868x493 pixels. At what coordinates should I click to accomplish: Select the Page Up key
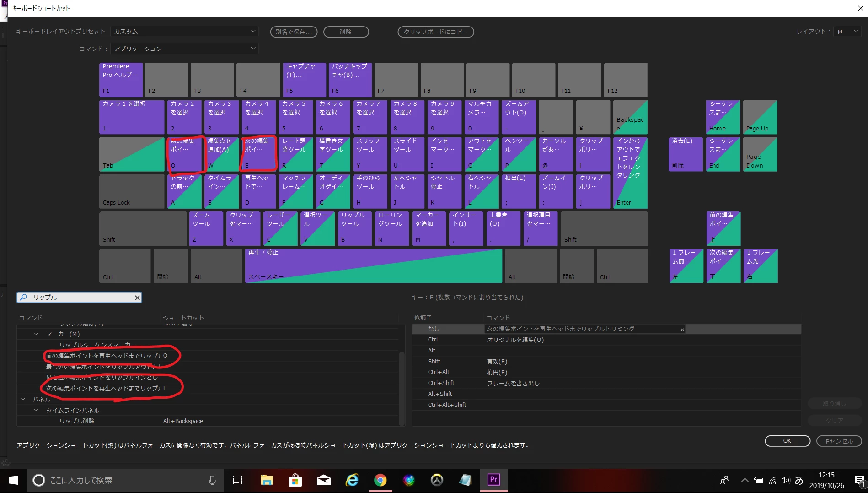point(760,117)
